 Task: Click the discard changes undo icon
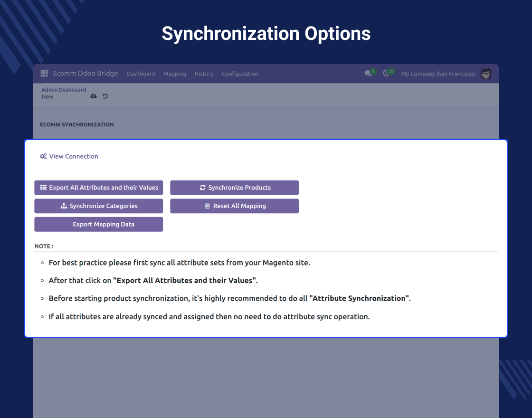pyautogui.click(x=105, y=96)
